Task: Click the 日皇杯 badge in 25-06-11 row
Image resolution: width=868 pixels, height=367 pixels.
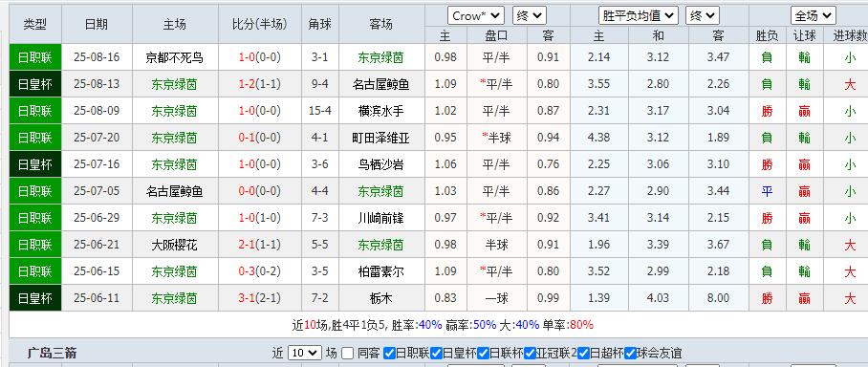Action: coord(34,298)
